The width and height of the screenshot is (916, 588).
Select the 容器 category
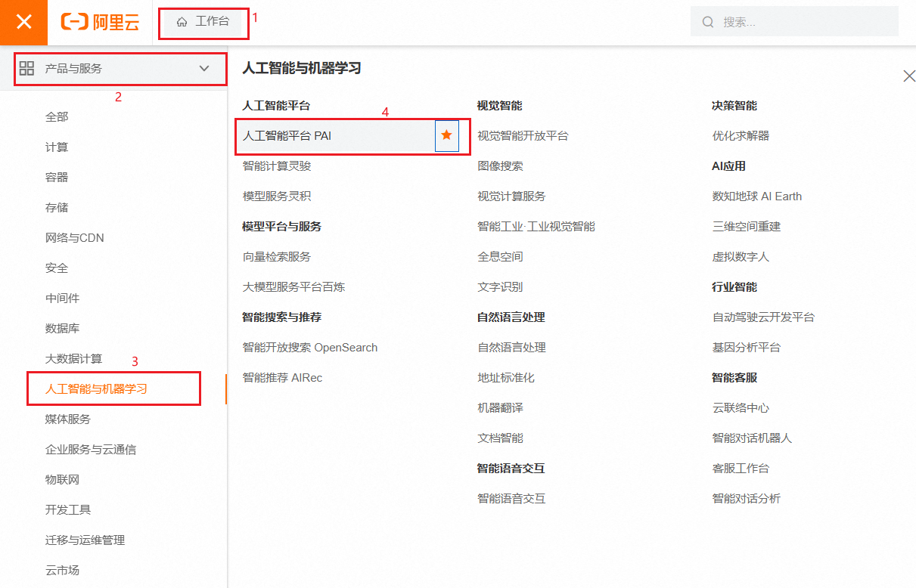click(57, 178)
